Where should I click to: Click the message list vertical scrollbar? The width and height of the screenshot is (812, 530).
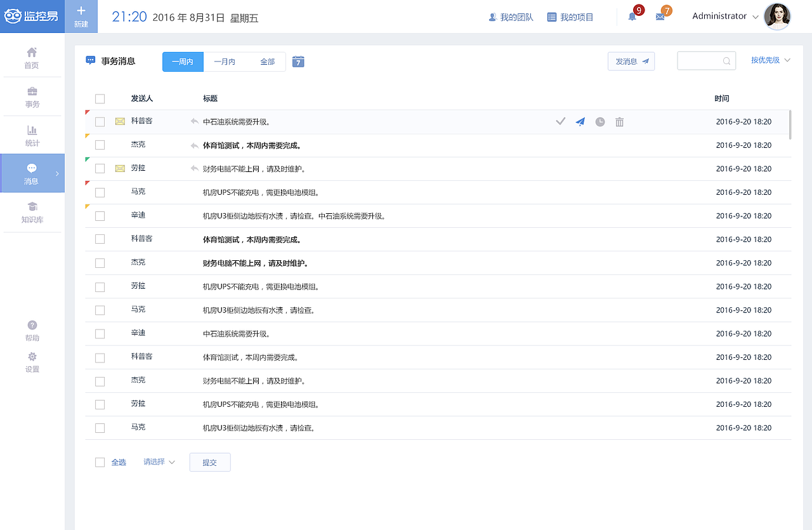click(790, 124)
